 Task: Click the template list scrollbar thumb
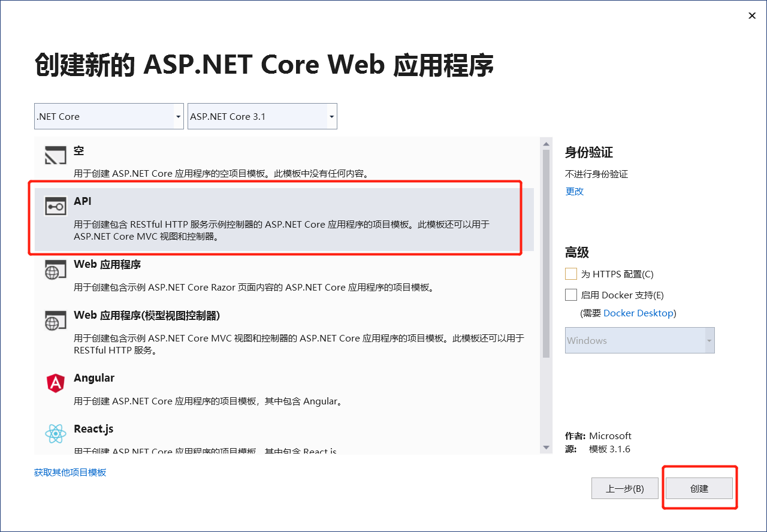[x=546, y=253]
